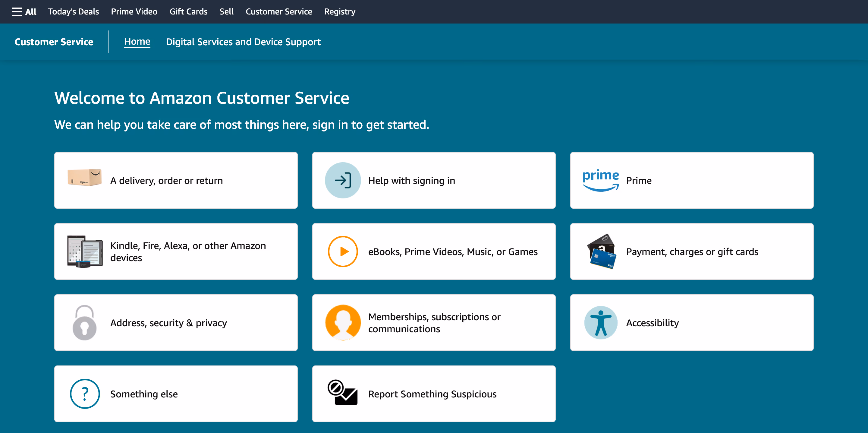Viewport: 868px width, 433px height.
Task: Open Gift Cards from top navigation
Action: click(188, 12)
